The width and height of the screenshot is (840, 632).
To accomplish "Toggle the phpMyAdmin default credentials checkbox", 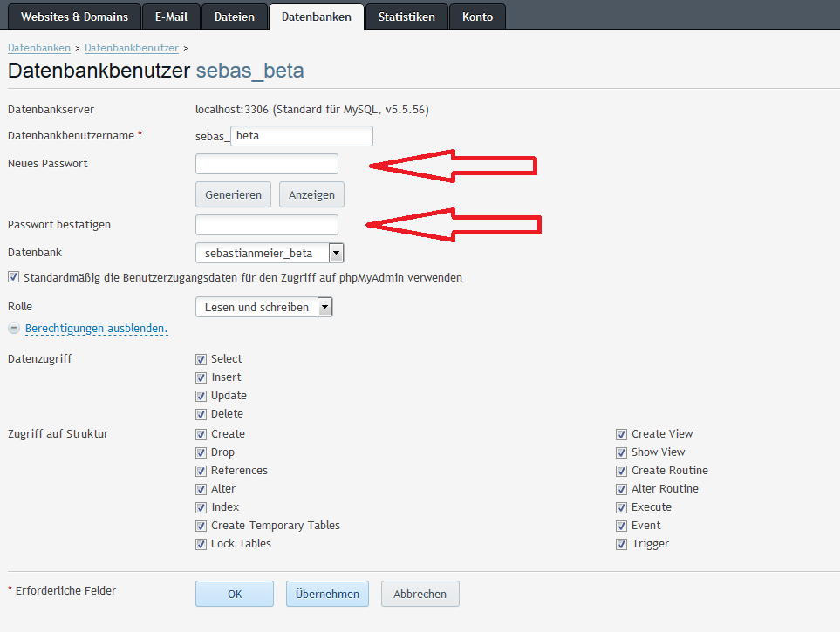I will click(13, 278).
